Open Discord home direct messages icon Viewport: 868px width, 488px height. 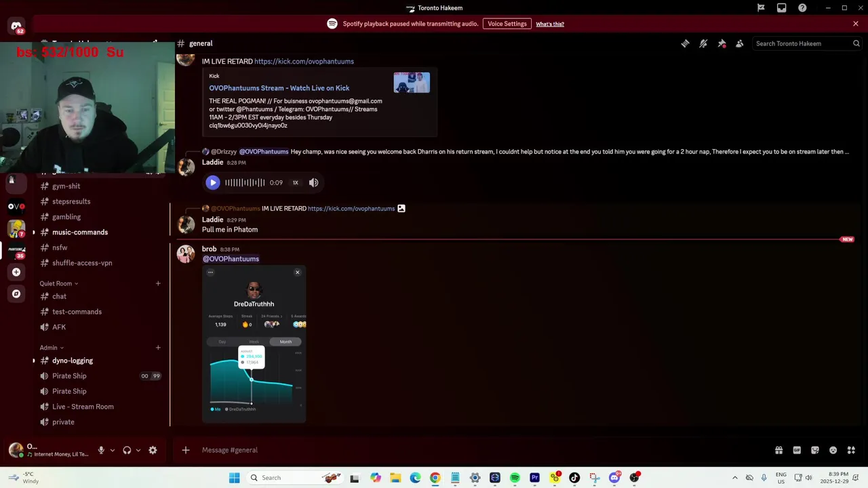point(16,27)
